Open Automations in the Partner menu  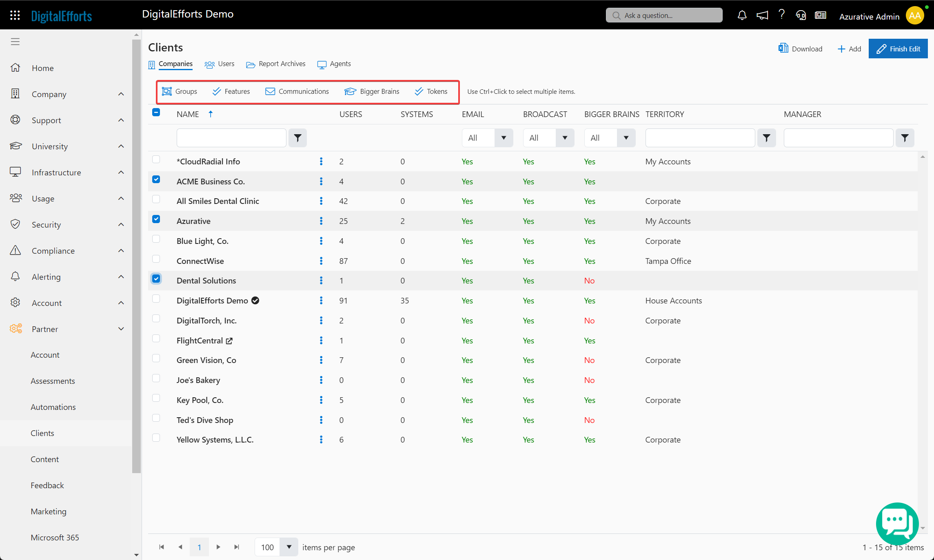tap(53, 407)
